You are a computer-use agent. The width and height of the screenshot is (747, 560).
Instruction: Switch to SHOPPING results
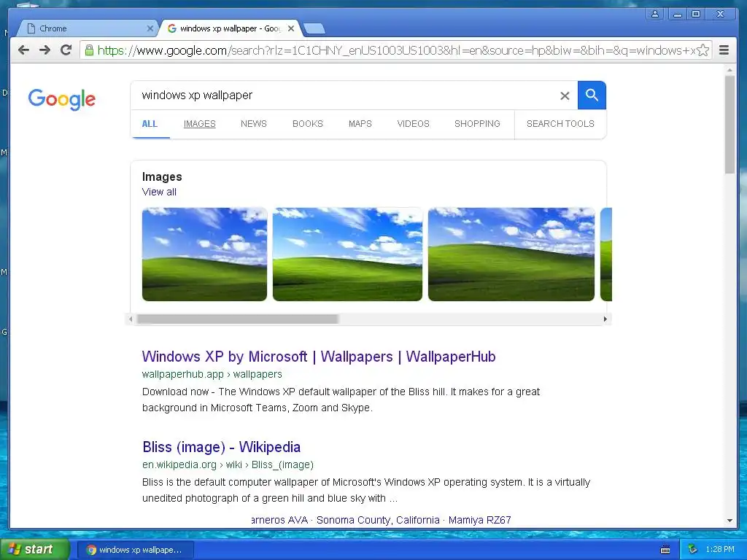[477, 124]
